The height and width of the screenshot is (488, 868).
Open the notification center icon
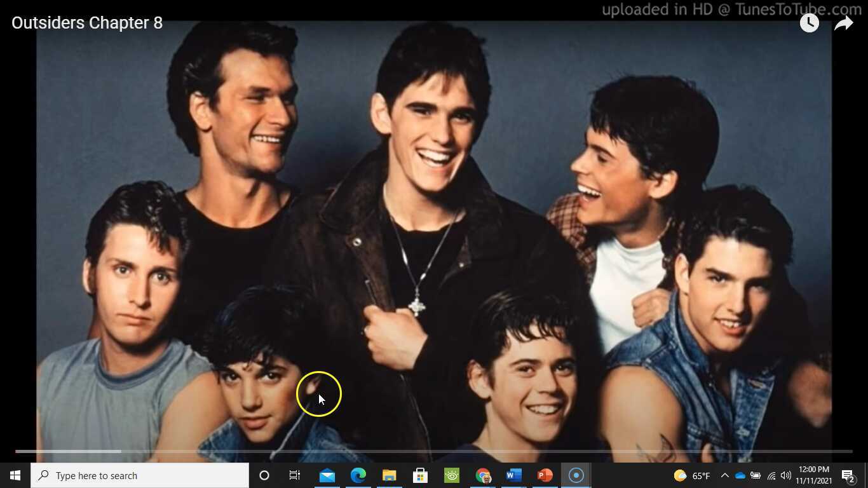848,475
